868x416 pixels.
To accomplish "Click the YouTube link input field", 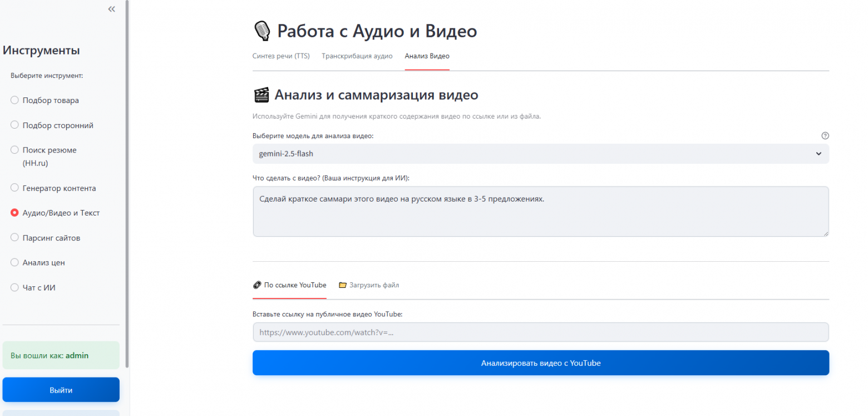I will tap(540, 332).
